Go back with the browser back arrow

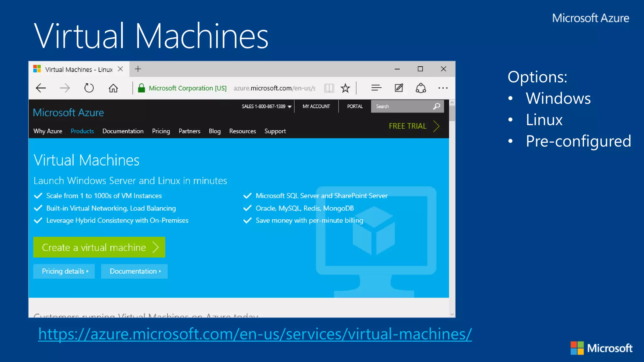tap(41, 88)
